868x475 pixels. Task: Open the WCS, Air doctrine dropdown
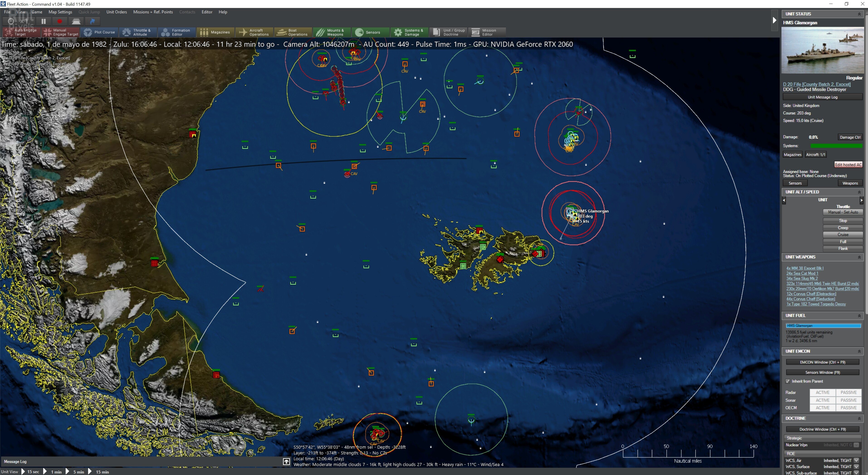click(857, 460)
